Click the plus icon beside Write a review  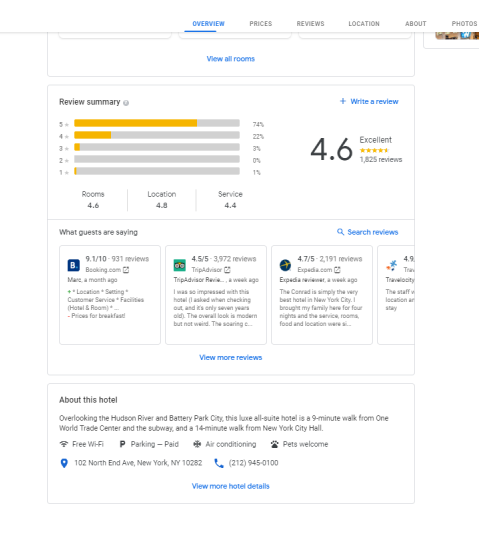[343, 101]
